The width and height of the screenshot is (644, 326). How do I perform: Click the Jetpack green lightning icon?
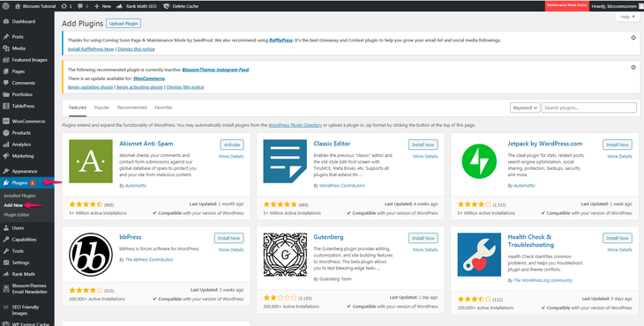tap(479, 161)
